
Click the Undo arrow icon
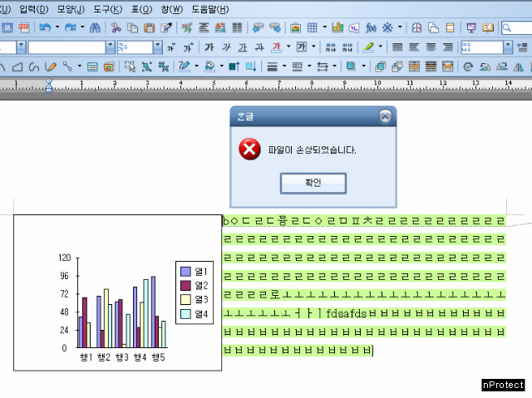click(44, 27)
